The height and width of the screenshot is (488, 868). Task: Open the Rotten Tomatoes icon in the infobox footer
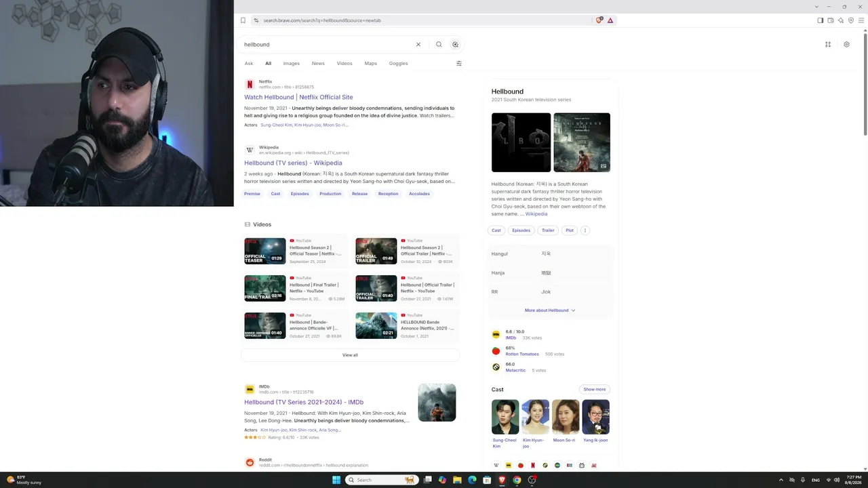click(x=521, y=466)
